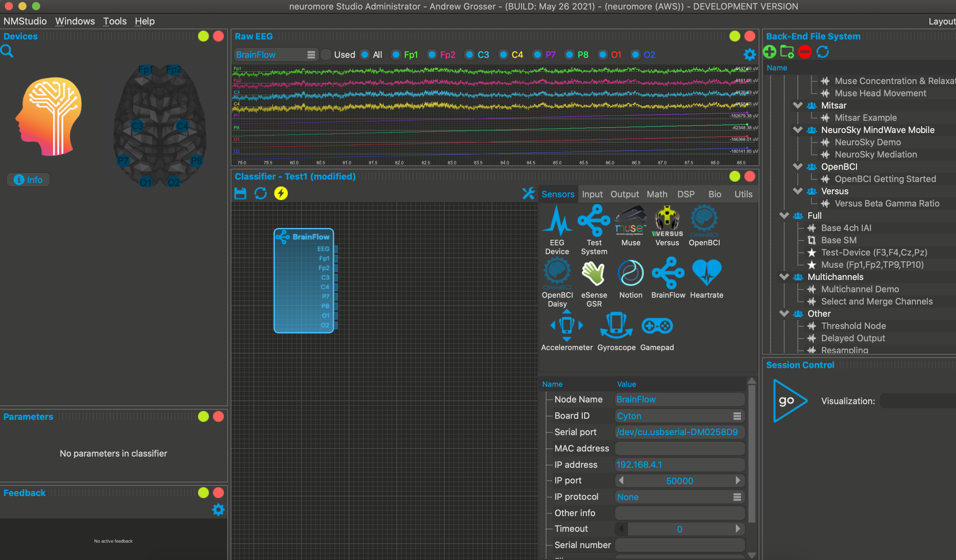Image resolution: width=956 pixels, height=560 pixels.
Task: Toggle the Used channels checkbox
Action: [x=326, y=55]
